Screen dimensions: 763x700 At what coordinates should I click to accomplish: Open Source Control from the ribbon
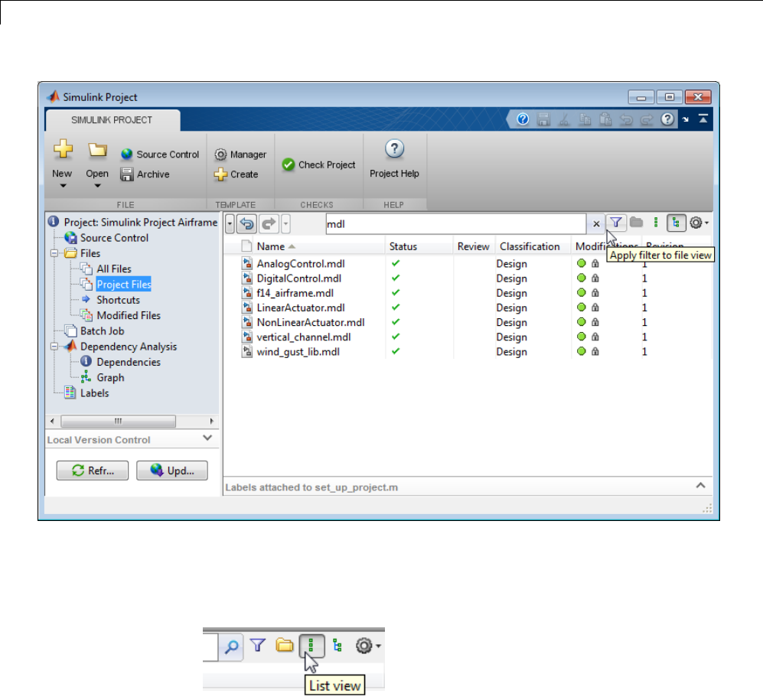(160, 155)
